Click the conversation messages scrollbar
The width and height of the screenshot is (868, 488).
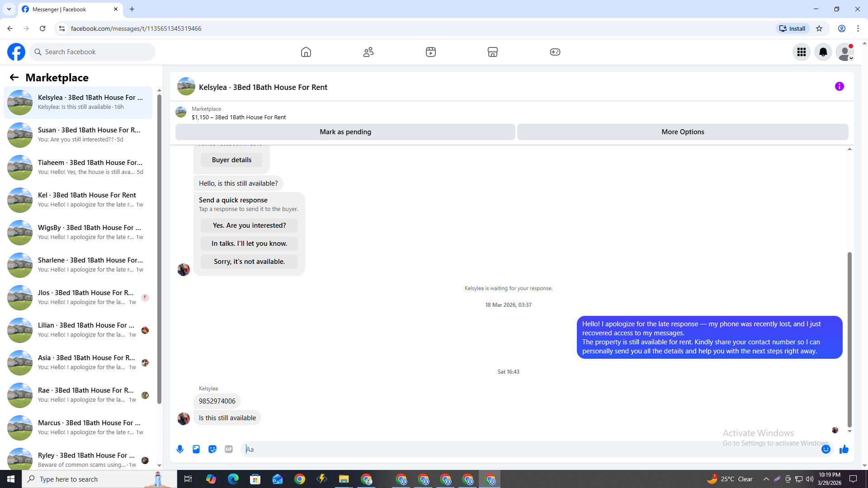[849, 339]
